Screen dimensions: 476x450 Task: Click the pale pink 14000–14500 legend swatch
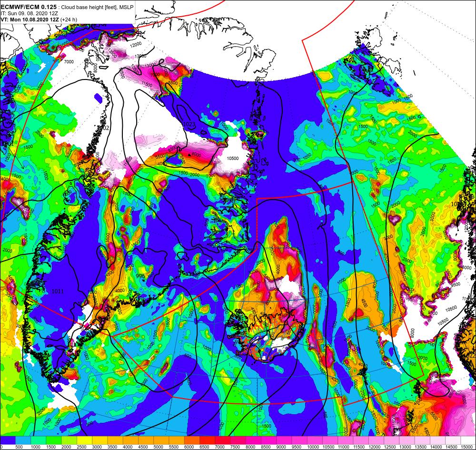pos(437,440)
